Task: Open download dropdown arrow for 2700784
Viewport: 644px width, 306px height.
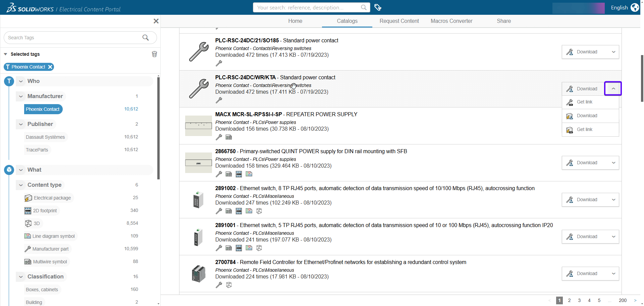Action: [x=613, y=273]
